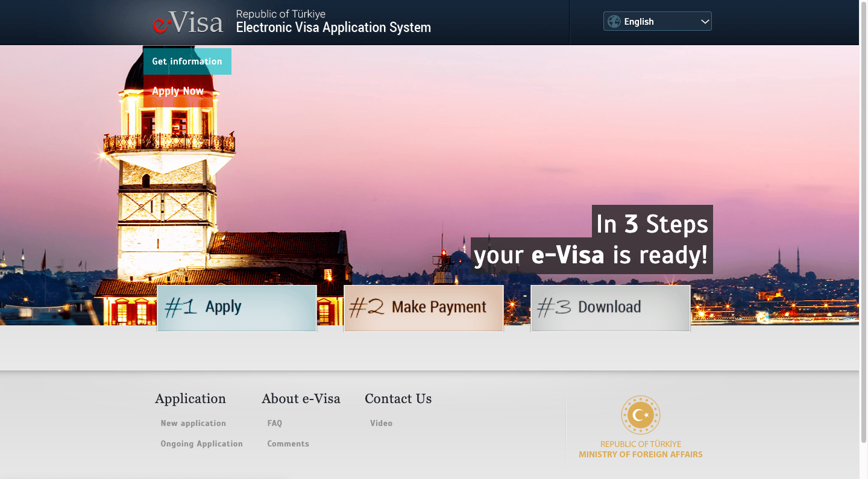Select the Get information button
The image size is (868, 479).
(x=187, y=61)
